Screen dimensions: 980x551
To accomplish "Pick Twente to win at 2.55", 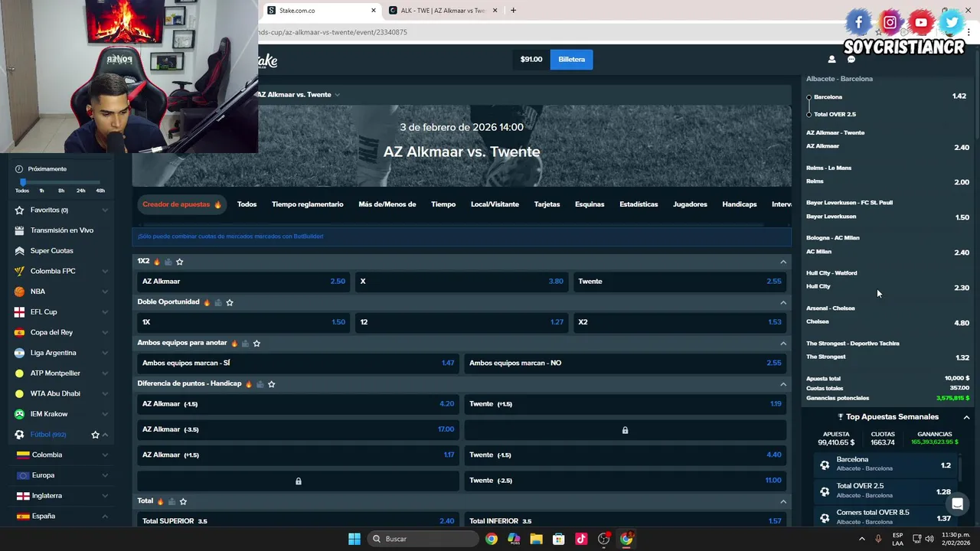I will pyautogui.click(x=680, y=282).
